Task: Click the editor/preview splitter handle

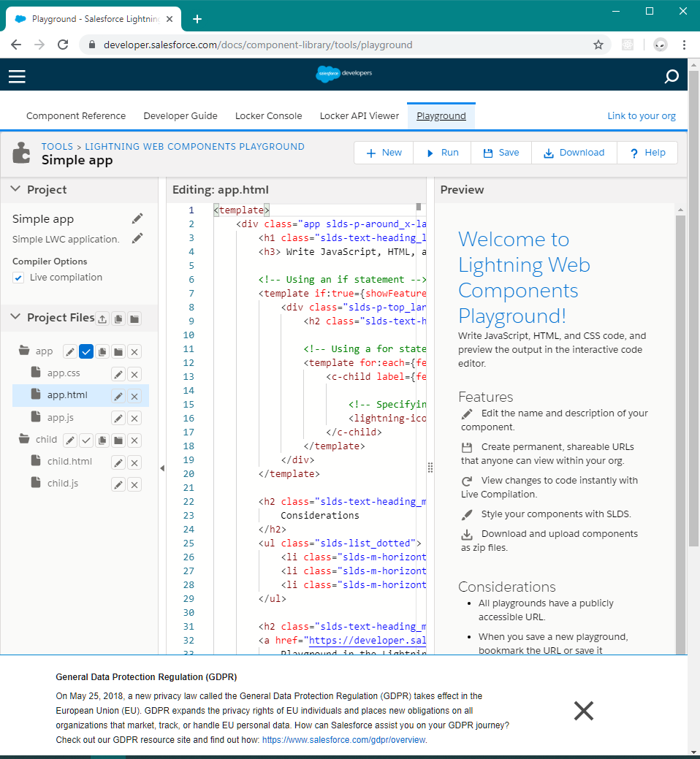Action: click(430, 468)
